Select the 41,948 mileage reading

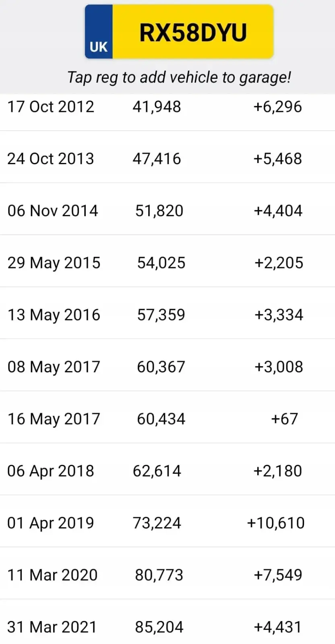[x=157, y=107]
